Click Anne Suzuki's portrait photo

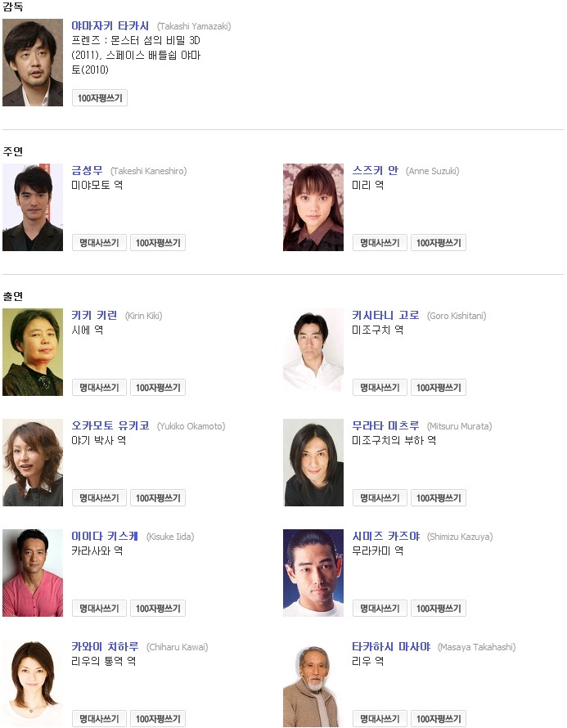click(x=313, y=208)
